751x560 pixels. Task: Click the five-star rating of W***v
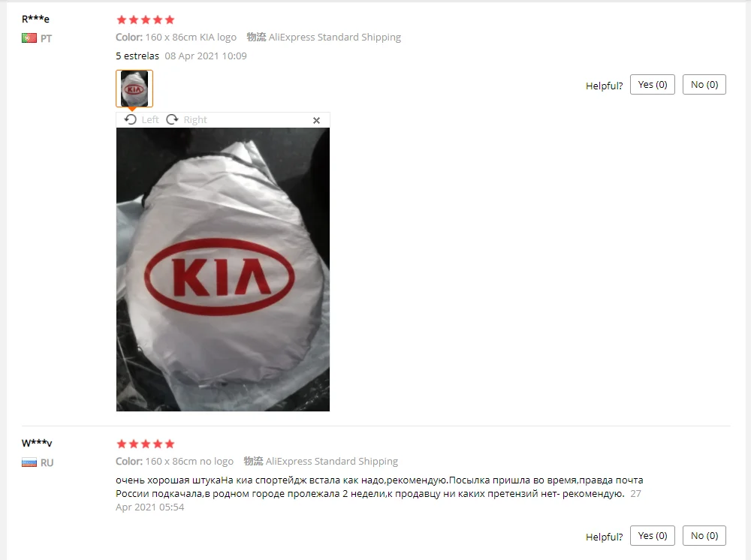point(146,444)
